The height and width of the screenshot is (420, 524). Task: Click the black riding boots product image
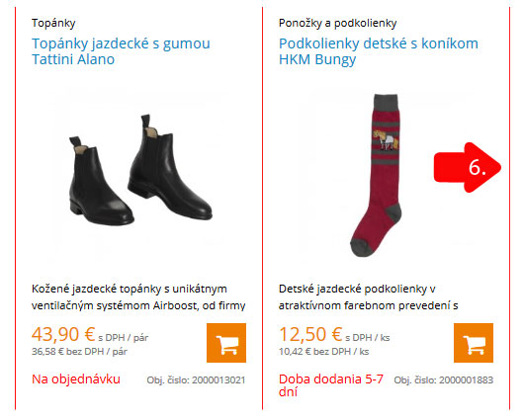click(x=139, y=170)
